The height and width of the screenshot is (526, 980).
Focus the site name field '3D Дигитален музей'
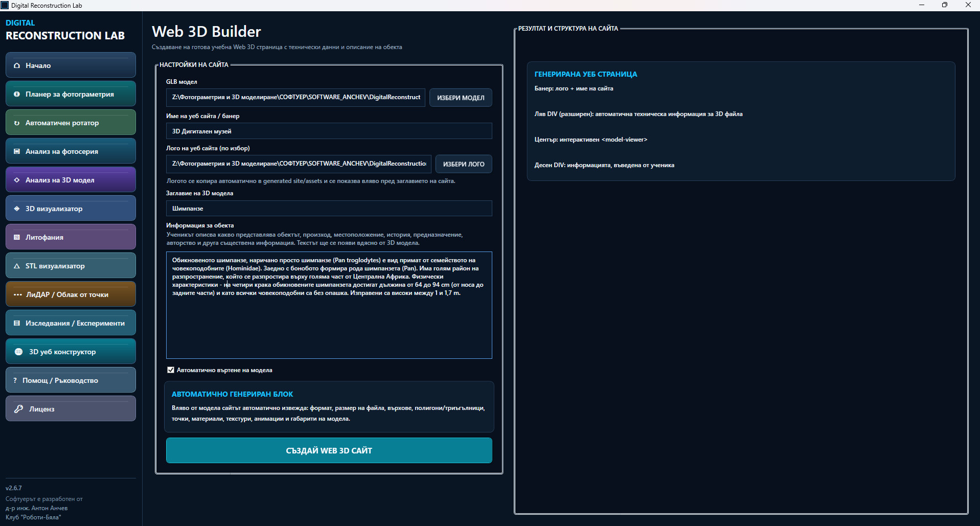click(329, 131)
